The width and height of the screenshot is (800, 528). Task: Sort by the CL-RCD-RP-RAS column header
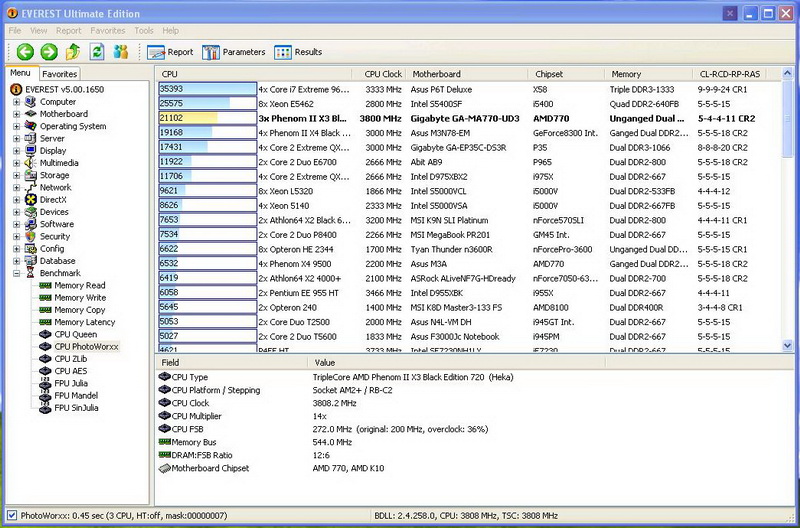tap(730, 74)
